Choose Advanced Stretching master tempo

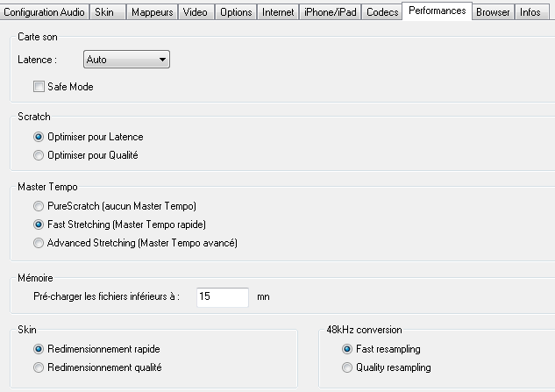point(39,243)
